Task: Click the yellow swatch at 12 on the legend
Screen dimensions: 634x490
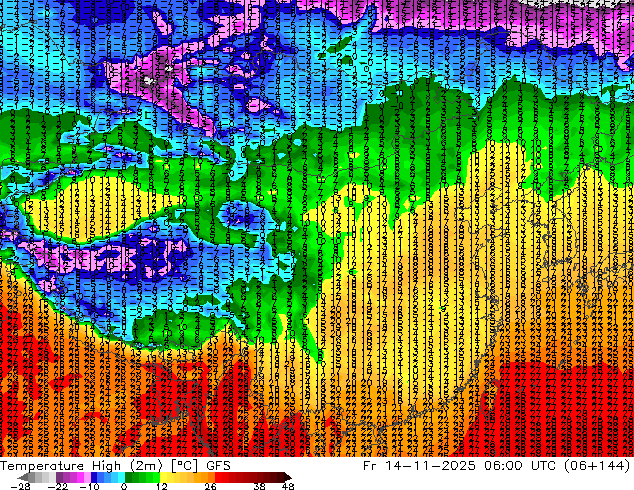Action: [163, 477]
